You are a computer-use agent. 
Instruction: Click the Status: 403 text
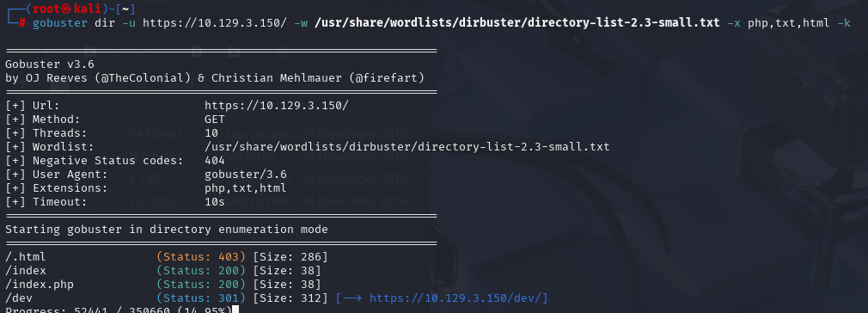coord(201,257)
